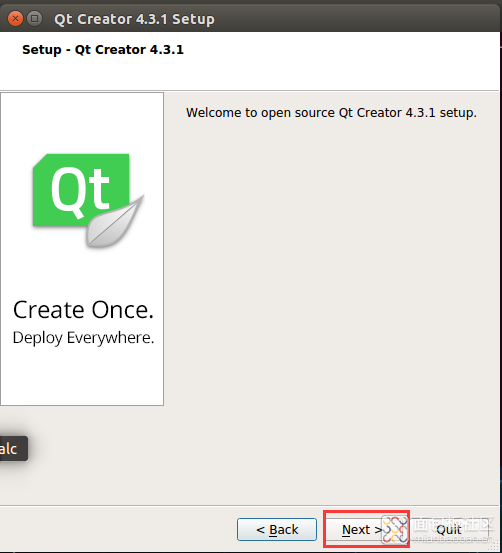Click the 'Qt Creator 4.3.1 Setup' title bar
Image resolution: width=502 pixels, height=553 pixels.
(134, 19)
